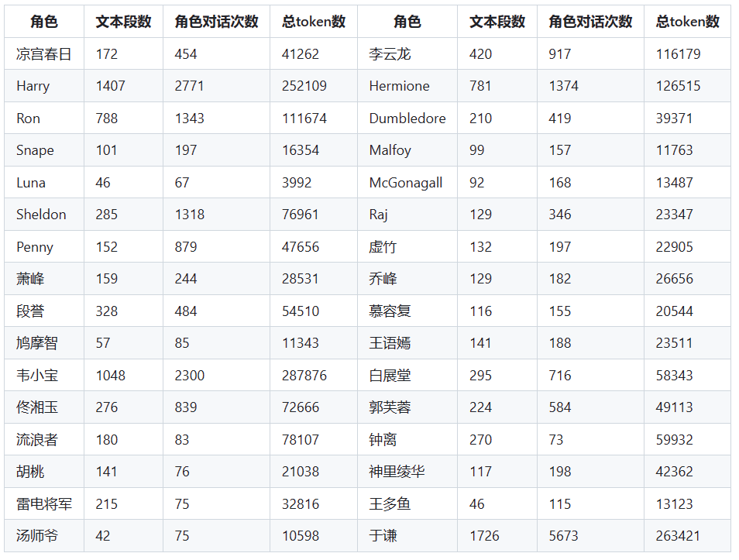
Task: Click the 虚竹 name cell
Action: click(x=407, y=246)
